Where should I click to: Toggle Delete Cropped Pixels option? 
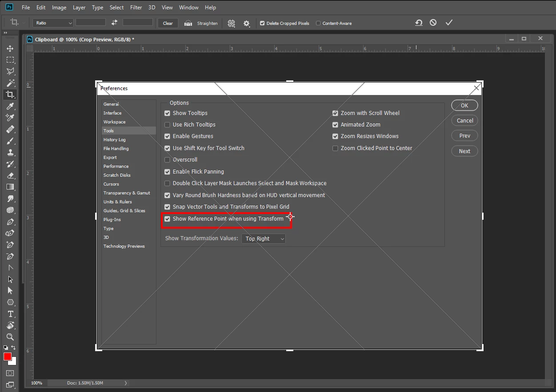point(262,23)
